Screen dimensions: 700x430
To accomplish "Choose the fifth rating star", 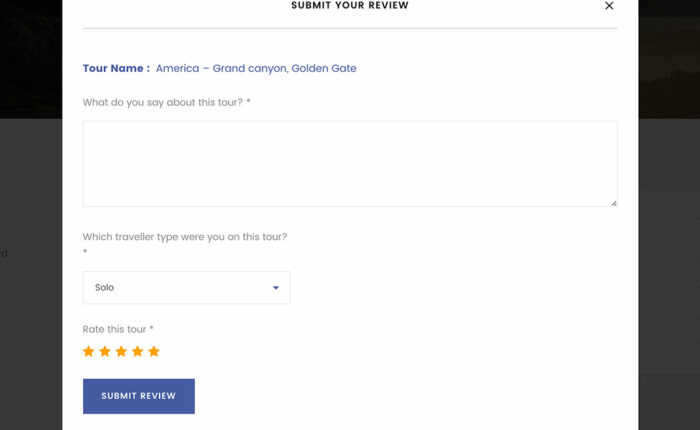I will pos(154,351).
